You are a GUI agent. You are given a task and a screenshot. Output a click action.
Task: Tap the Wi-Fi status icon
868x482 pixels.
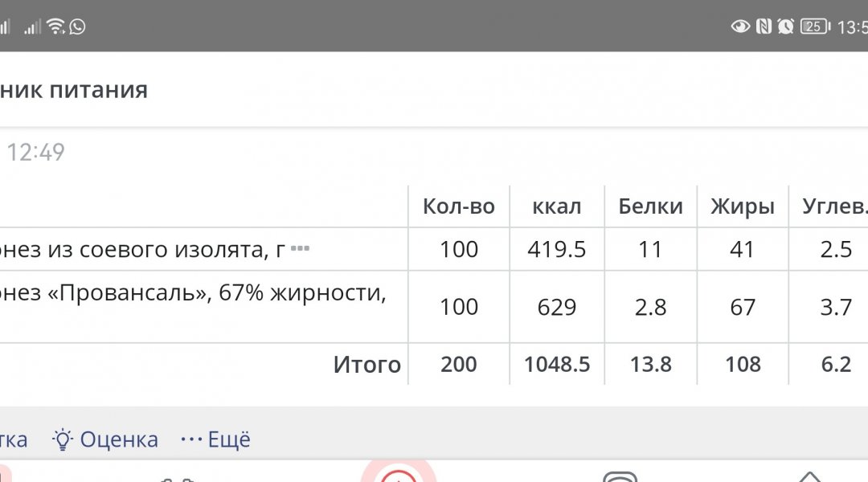click(x=55, y=27)
